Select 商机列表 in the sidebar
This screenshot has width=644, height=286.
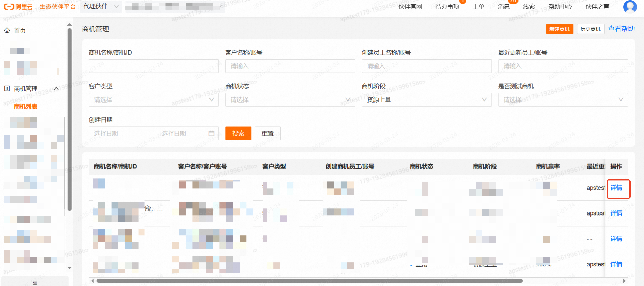(x=26, y=107)
